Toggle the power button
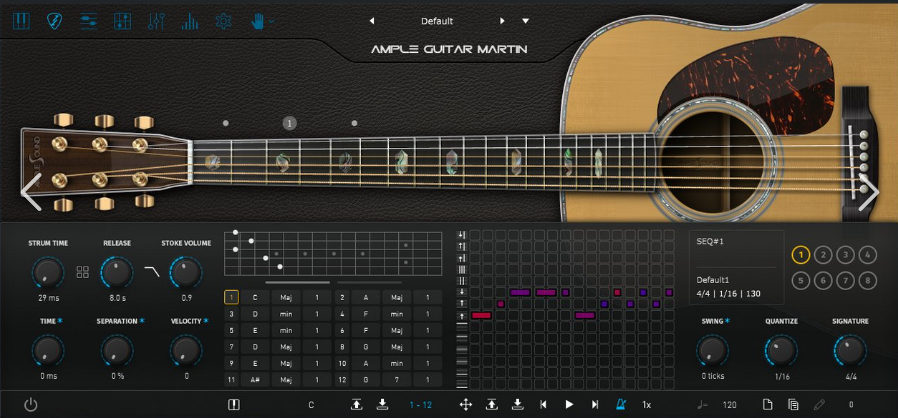The height and width of the screenshot is (418, 898). (30, 405)
